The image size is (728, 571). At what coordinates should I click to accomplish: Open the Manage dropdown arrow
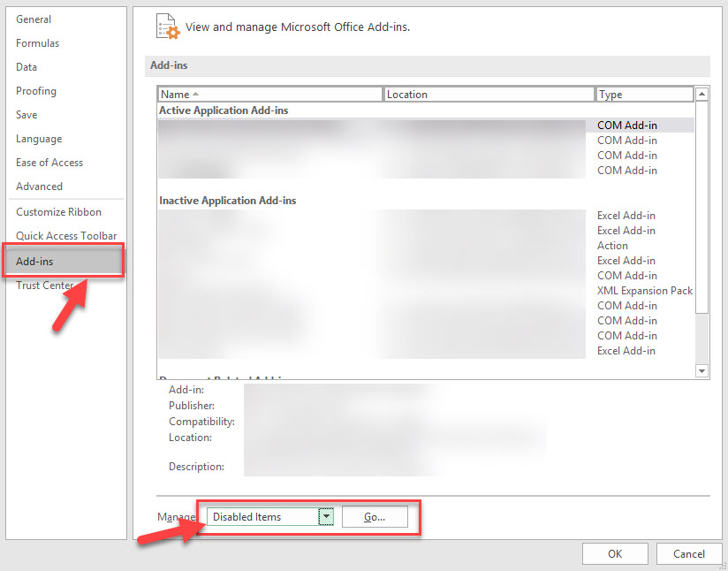point(326,517)
